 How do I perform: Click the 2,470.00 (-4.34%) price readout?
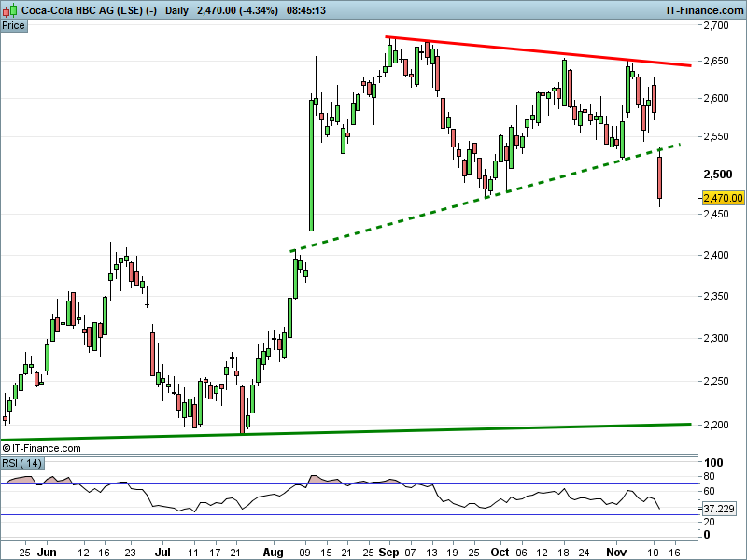coord(237,10)
